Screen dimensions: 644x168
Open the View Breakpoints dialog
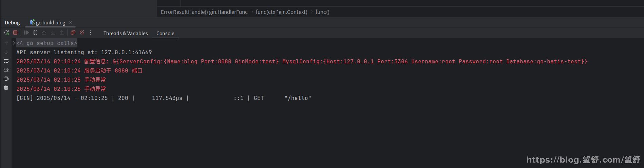(73, 33)
